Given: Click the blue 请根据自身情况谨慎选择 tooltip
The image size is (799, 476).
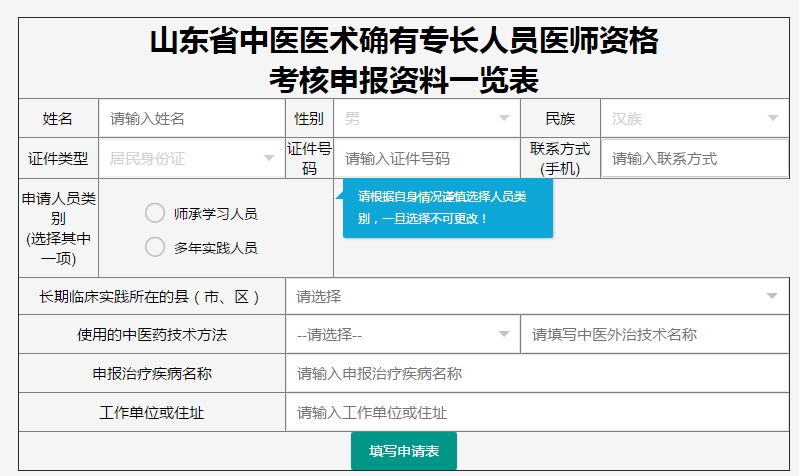Looking at the screenshot, I should point(447,208).
